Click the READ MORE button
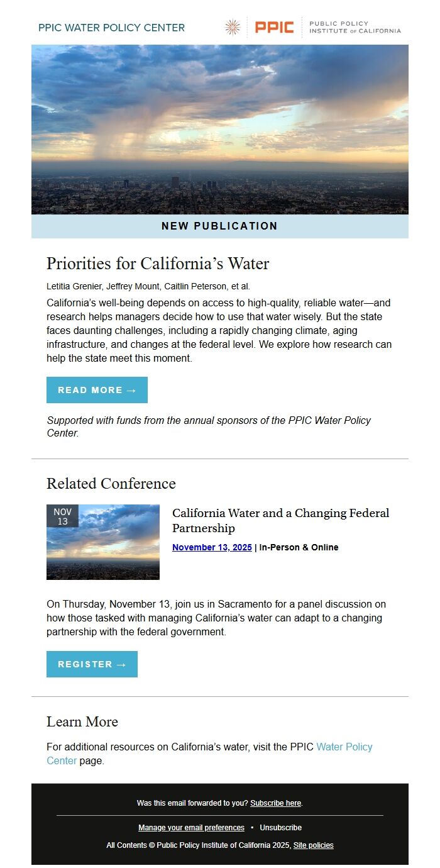This screenshot has width=440, height=868. tap(97, 390)
